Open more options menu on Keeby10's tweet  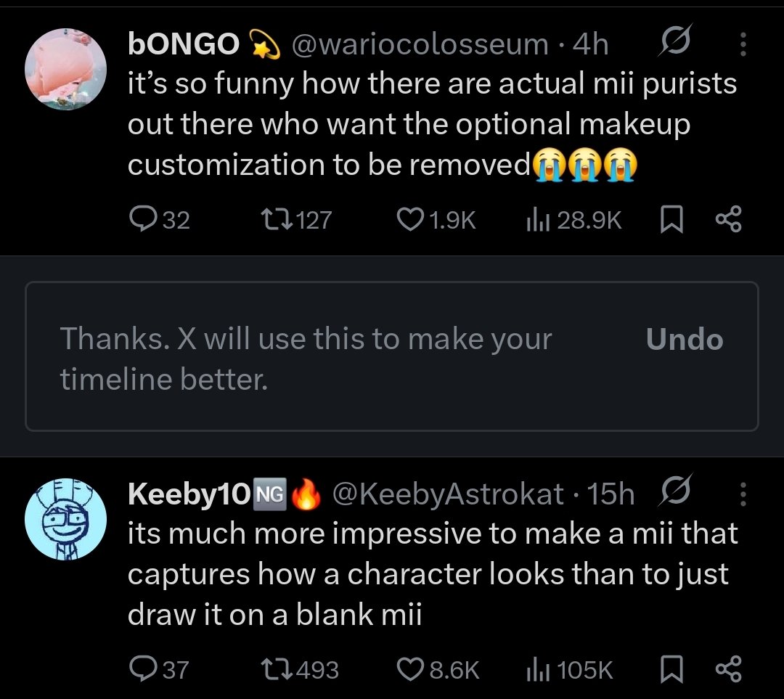743,494
